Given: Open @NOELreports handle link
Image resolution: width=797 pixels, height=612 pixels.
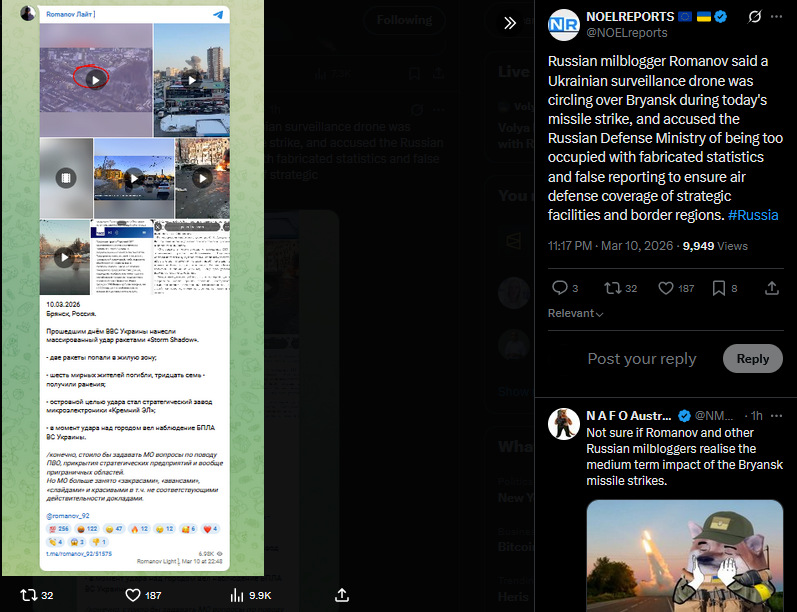Looking at the screenshot, I should pyautogui.click(x=627, y=33).
